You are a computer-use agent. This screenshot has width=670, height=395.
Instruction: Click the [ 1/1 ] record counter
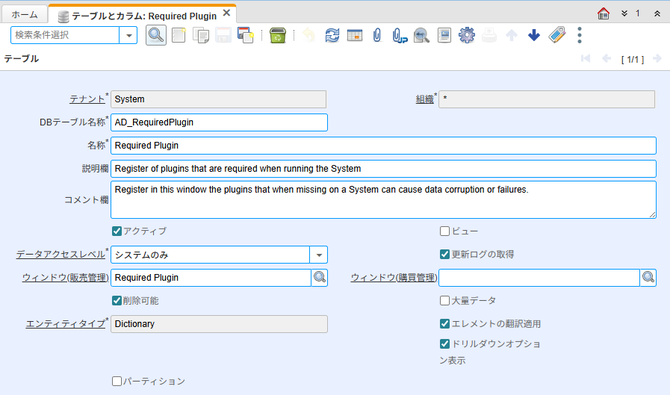(x=632, y=59)
